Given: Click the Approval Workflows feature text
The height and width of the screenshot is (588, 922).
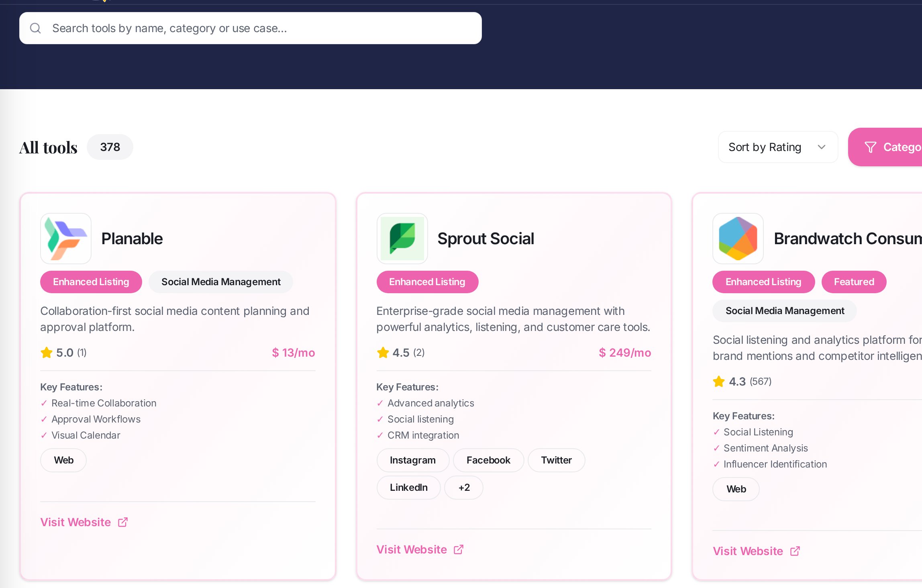Looking at the screenshot, I should pyautogui.click(x=96, y=419).
